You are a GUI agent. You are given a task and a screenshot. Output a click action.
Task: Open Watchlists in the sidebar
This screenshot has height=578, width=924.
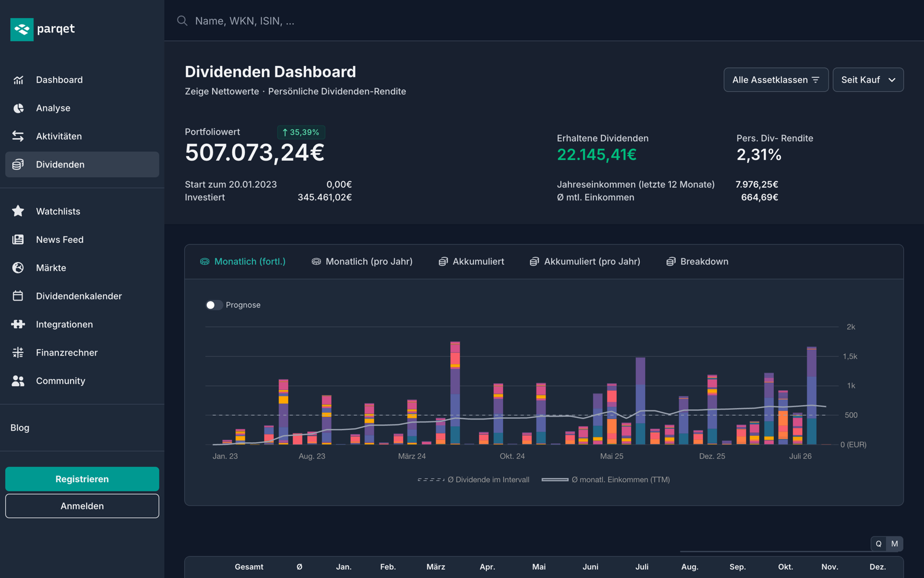coord(82,212)
